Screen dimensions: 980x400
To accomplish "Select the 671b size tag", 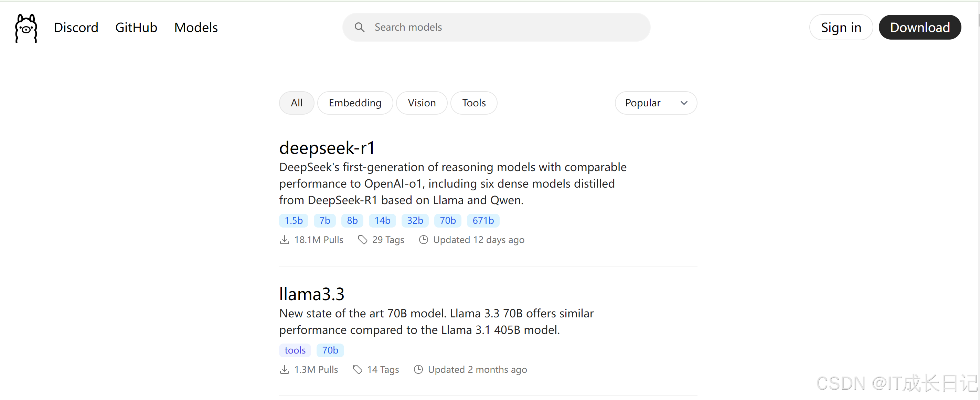I will click(x=483, y=220).
